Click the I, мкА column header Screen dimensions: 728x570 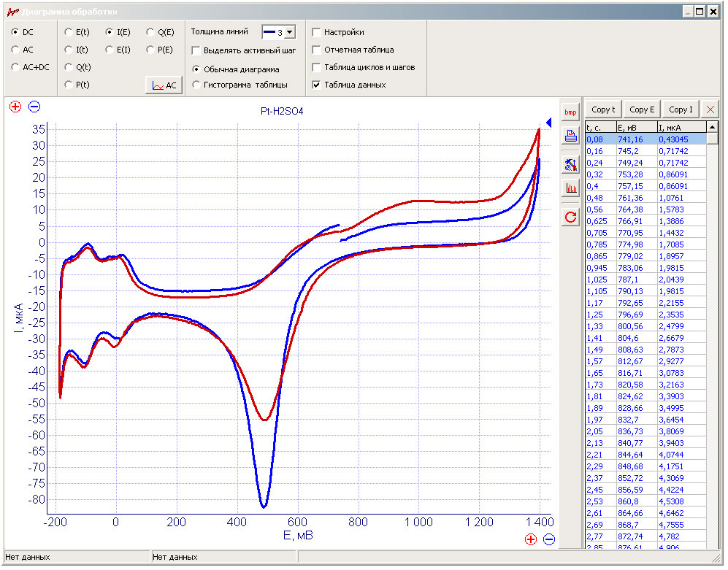681,128
